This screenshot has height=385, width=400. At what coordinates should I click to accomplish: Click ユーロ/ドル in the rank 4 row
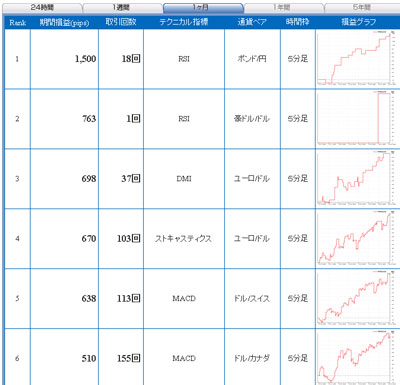coord(252,239)
